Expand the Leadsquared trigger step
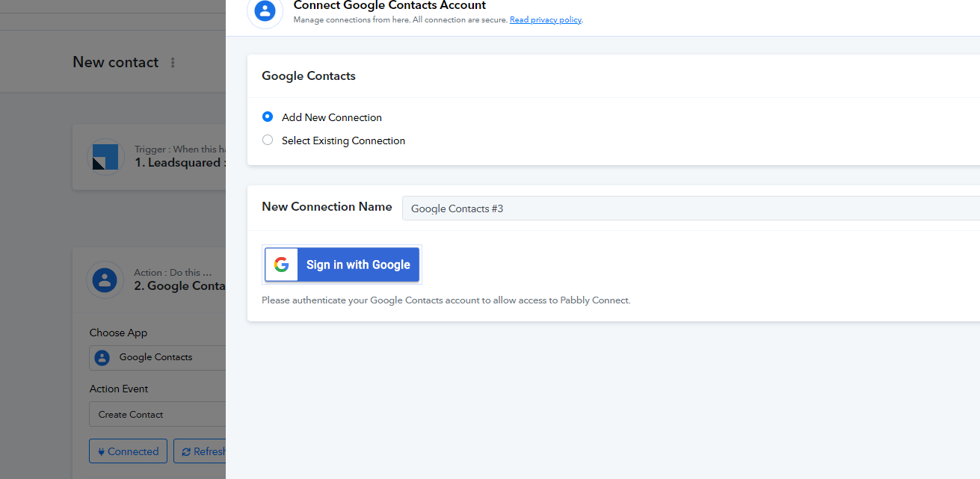980x479 pixels. (x=150, y=157)
